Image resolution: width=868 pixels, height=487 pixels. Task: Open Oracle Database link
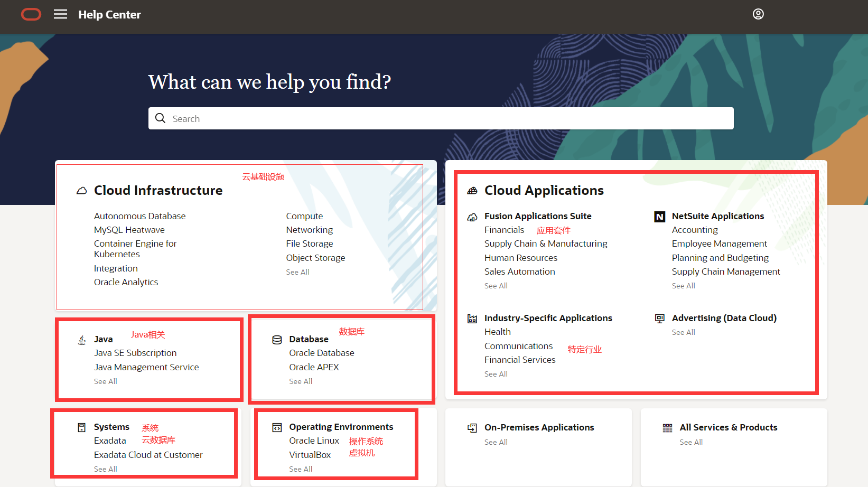pyautogui.click(x=322, y=353)
